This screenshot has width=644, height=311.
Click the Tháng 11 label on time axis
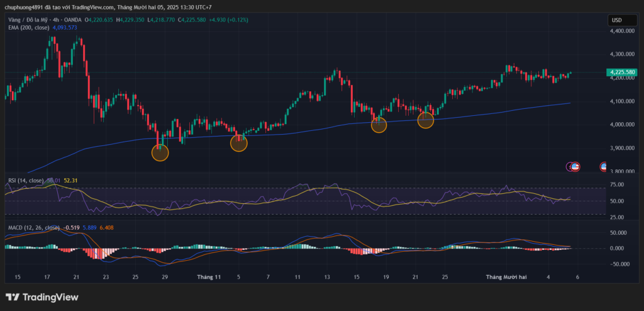click(208, 277)
